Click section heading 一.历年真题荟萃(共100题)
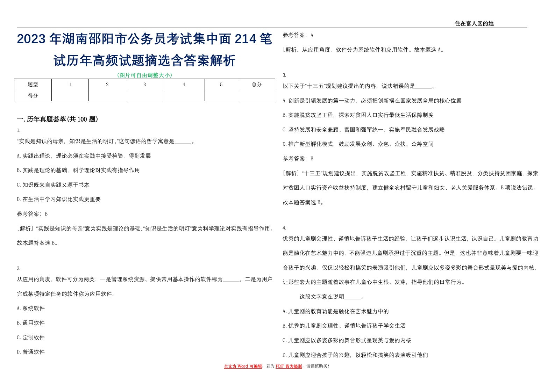The image size is (555, 392). coord(58,119)
